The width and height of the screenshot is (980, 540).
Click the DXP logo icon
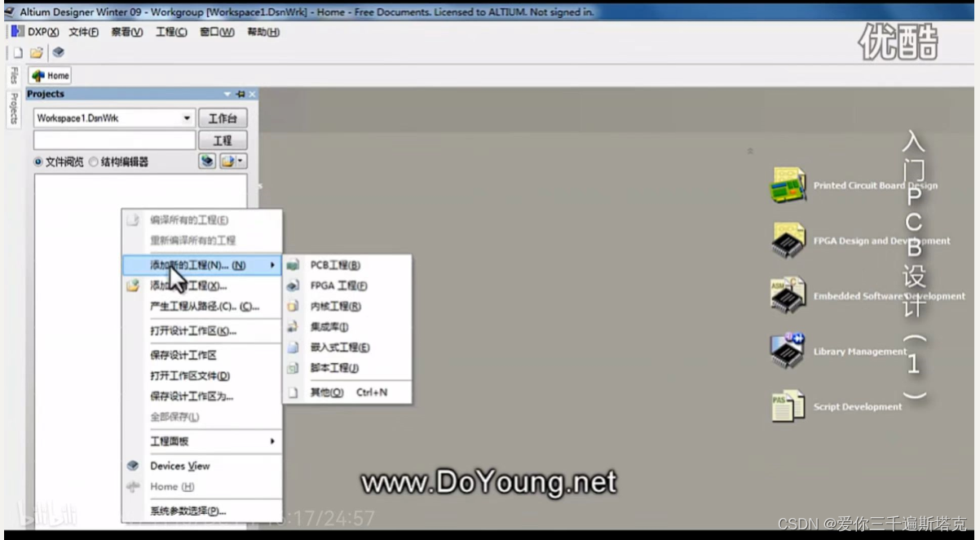pos(17,32)
